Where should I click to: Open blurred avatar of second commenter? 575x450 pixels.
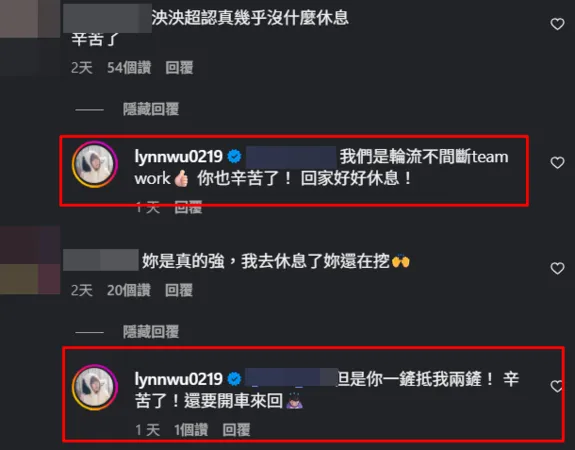[x=30, y=260]
